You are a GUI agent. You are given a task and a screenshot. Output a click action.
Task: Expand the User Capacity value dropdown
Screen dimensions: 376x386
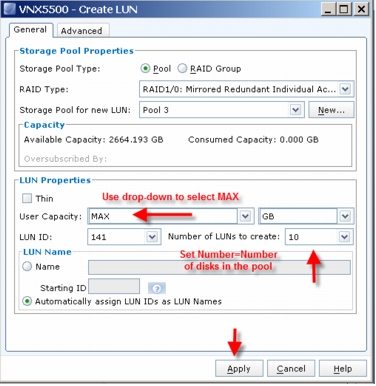(x=245, y=216)
